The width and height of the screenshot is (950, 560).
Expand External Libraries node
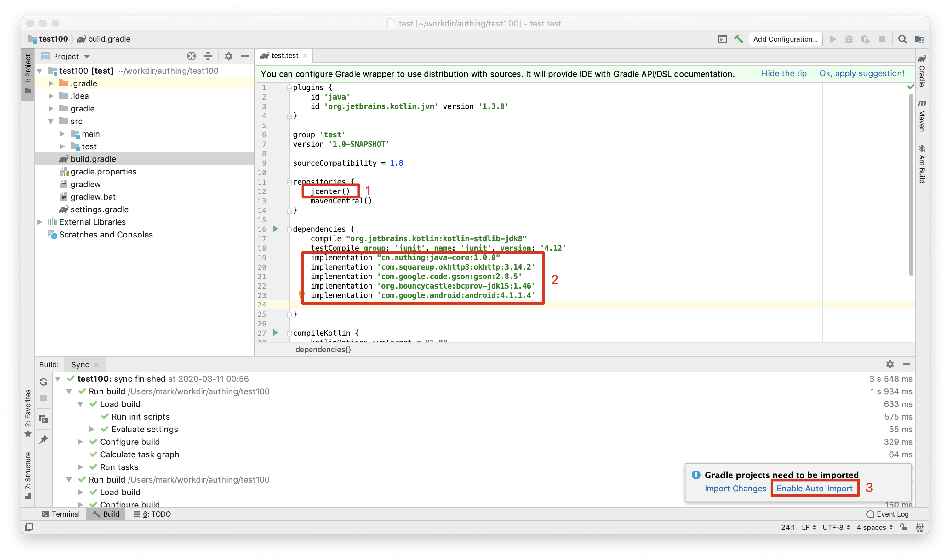[40, 222]
